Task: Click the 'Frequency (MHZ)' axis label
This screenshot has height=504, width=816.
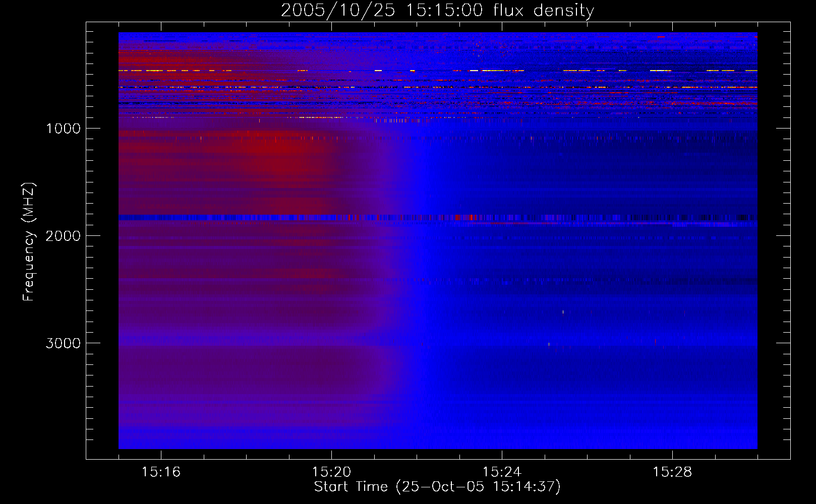Action: [29, 242]
